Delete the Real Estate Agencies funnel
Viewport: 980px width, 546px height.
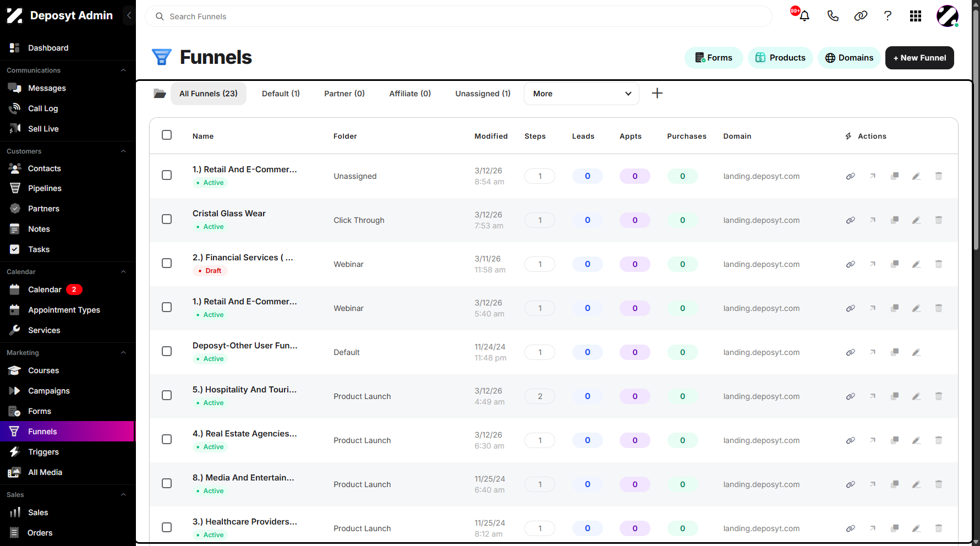[x=939, y=440]
